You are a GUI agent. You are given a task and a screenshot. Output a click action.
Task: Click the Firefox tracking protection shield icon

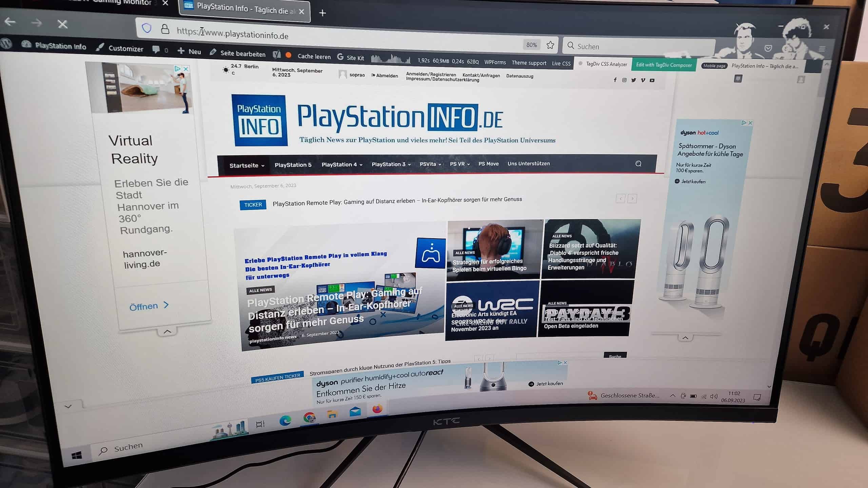click(146, 28)
